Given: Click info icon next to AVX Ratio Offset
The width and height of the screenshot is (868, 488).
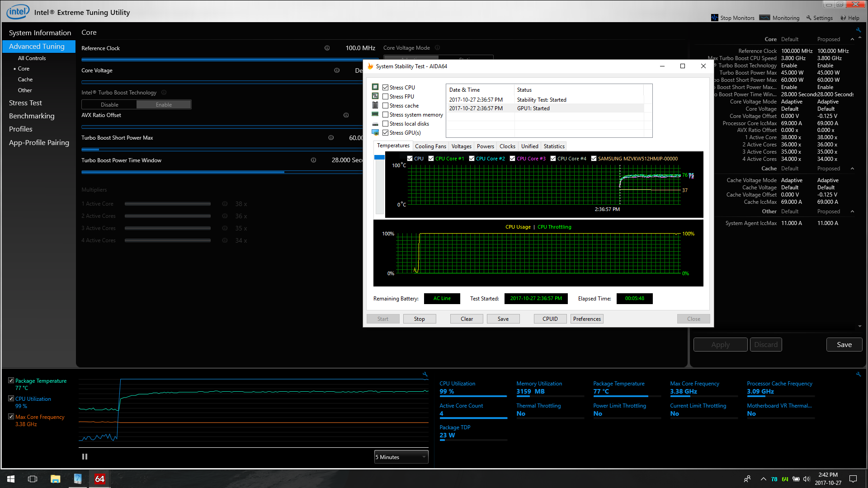Looking at the screenshot, I should point(346,115).
